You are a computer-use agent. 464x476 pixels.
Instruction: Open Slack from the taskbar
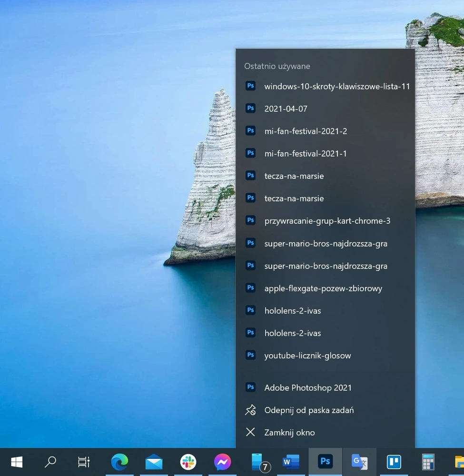click(188, 462)
